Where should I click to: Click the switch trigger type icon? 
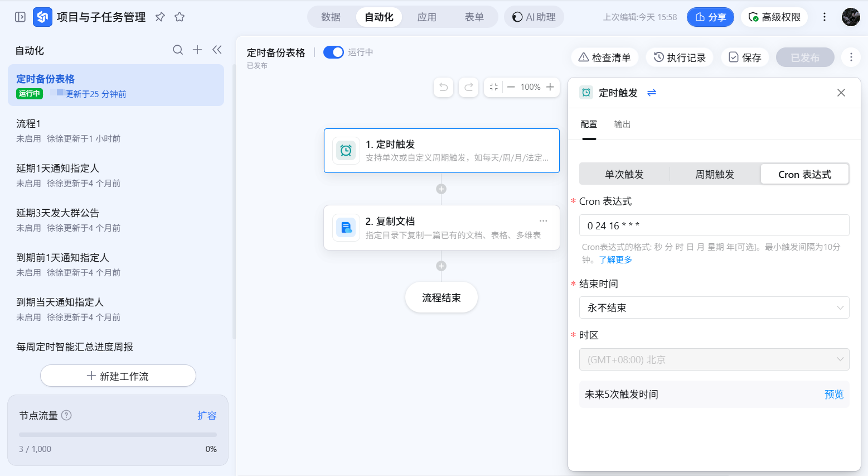[652, 93]
